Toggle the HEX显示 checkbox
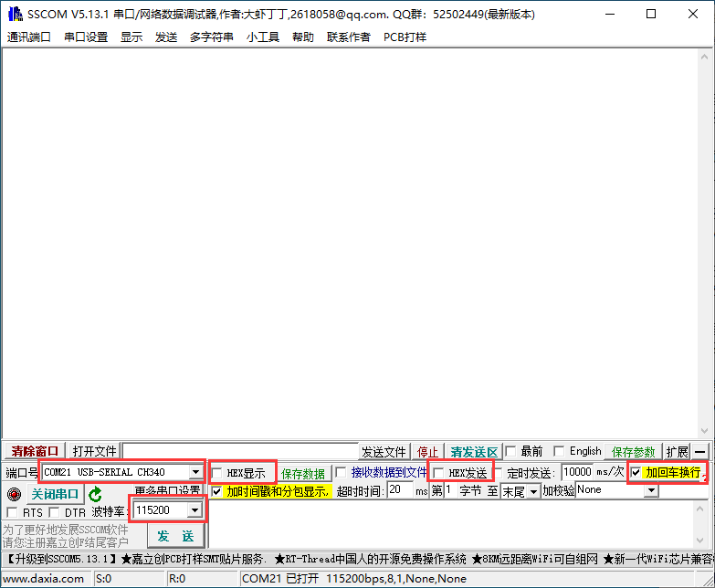Image resolution: width=715 pixels, height=588 pixels. tap(217, 473)
